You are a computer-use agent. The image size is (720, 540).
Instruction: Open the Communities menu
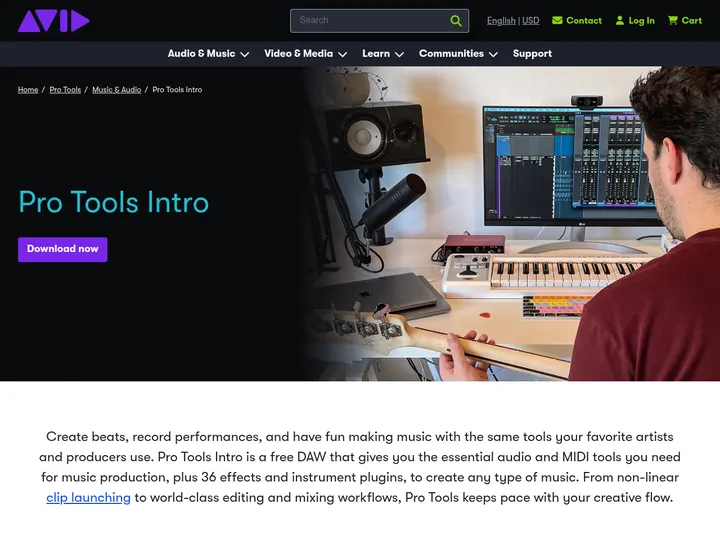[x=451, y=54]
